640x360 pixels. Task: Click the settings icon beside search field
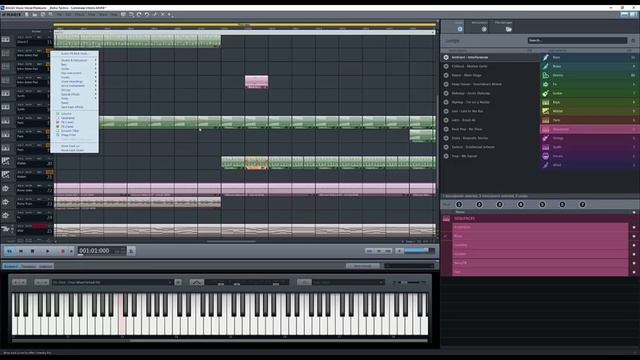[x=633, y=40]
